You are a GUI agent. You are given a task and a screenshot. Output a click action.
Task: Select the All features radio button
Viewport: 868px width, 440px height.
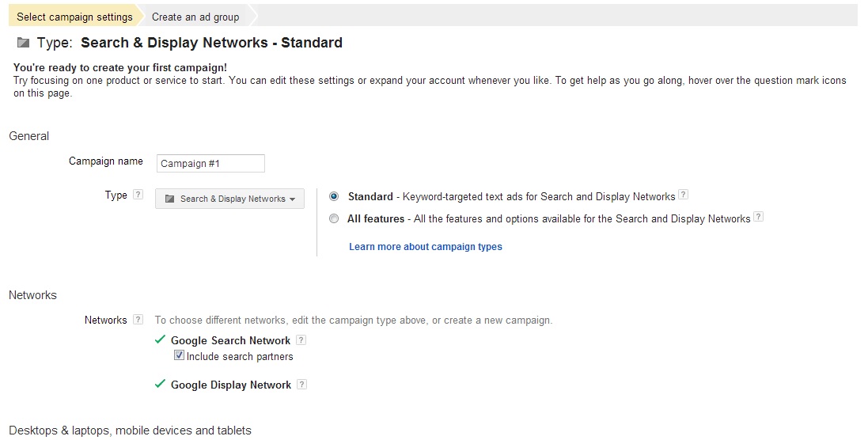(x=334, y=218)
